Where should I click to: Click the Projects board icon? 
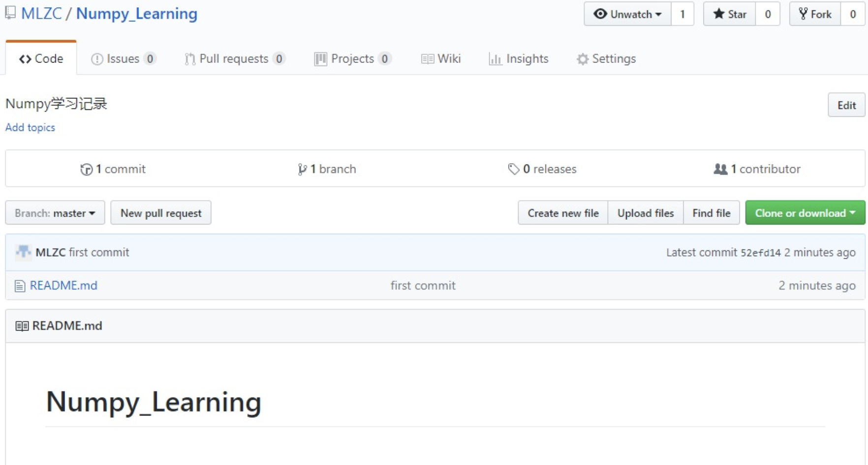(320, 59)
